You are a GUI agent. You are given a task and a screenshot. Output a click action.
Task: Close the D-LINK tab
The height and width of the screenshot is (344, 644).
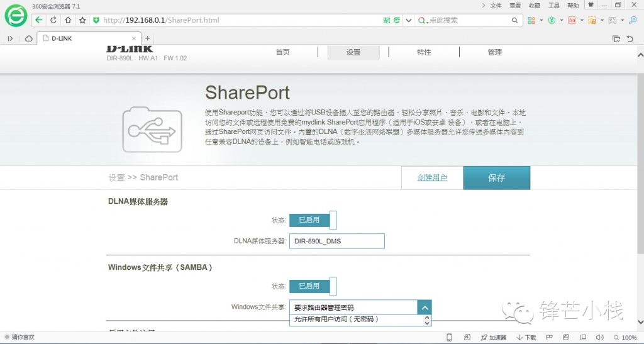point(133,38)
